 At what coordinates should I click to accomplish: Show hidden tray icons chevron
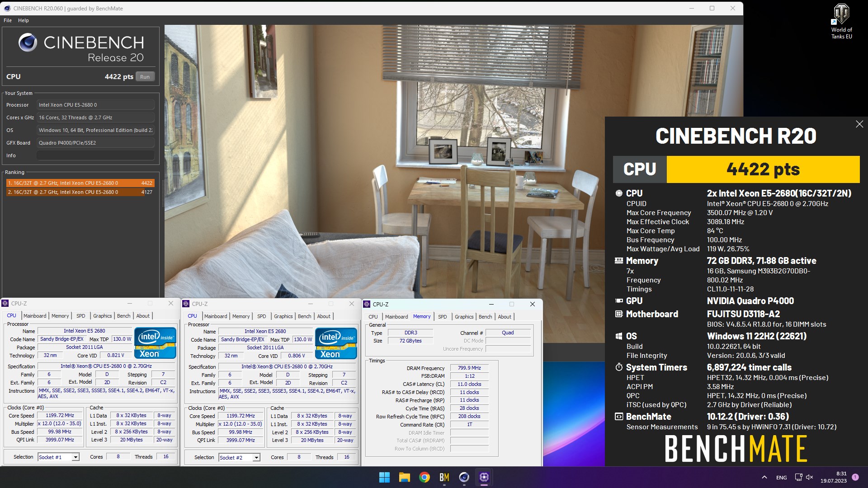(x=764, y=477)
